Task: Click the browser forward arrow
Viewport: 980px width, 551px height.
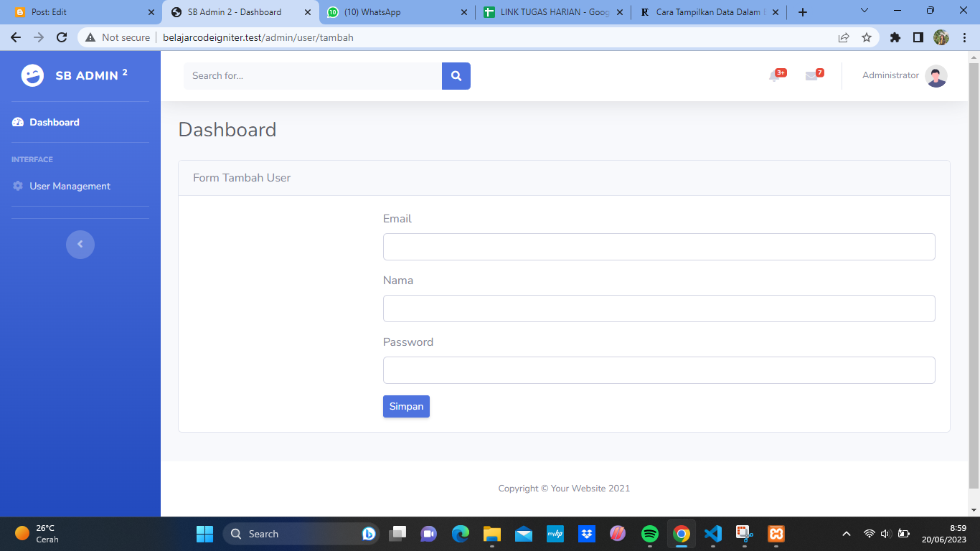Action: [x=39, y=37]
